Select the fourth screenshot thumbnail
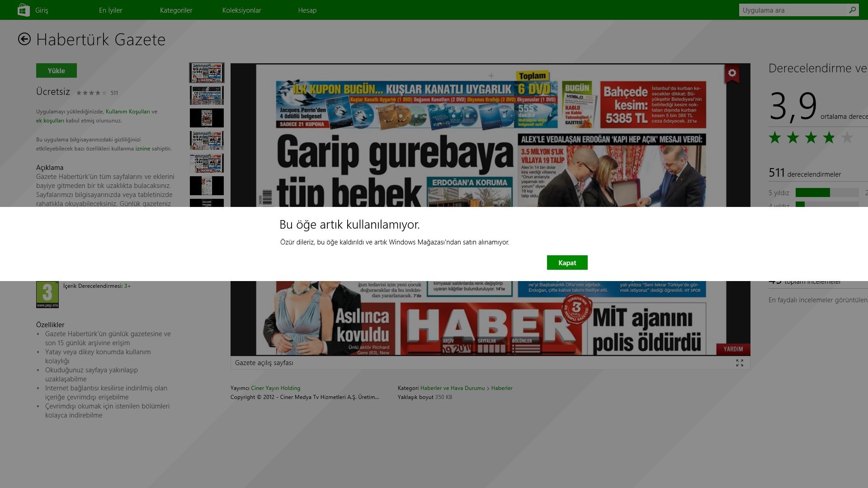This screenshot has height=488, width=868. click(207, 141)
